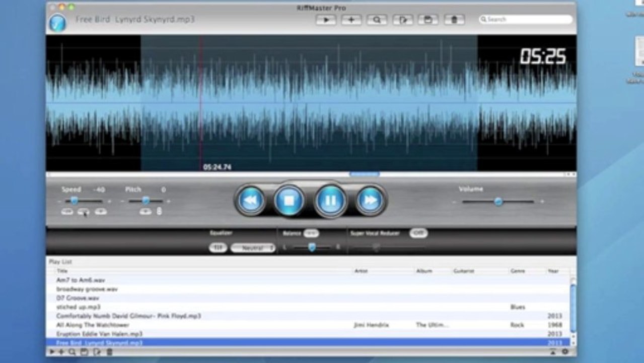Open the Equalizer Neutral preset dropdown

click(253, 248)
